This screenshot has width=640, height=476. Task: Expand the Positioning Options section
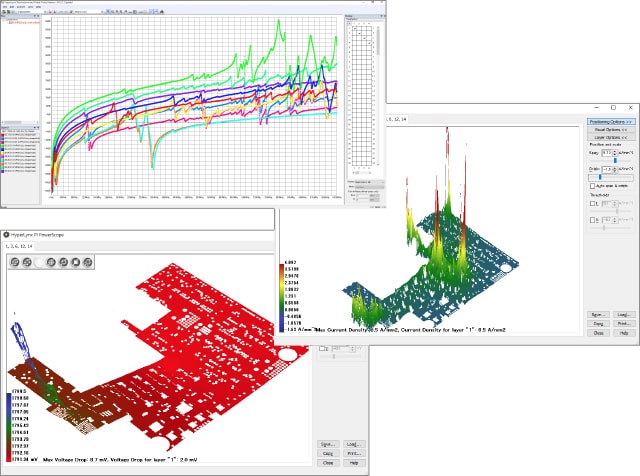609,120
